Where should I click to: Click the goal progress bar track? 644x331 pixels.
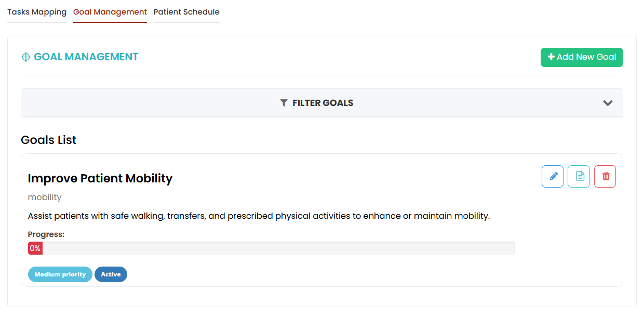tap(271, 248)
